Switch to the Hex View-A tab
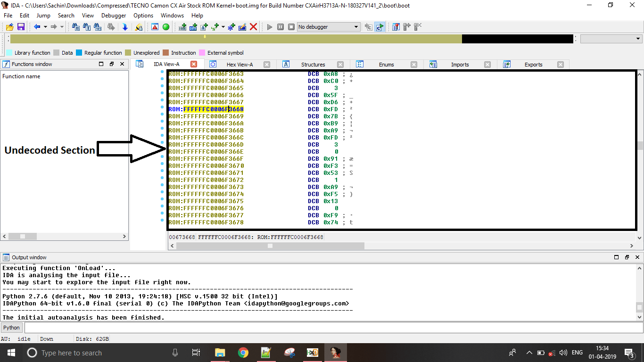The height and width of the screenshot is (362, 644). pos(239,65)
